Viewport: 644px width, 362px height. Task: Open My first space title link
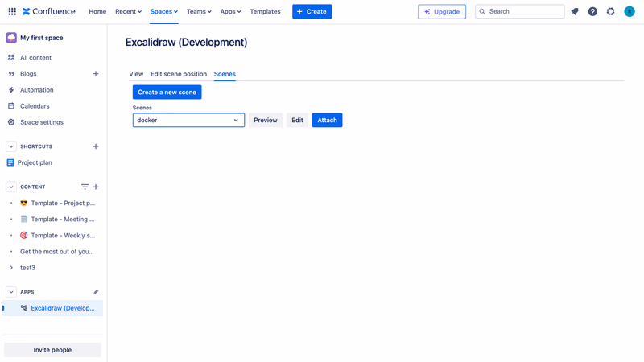(x=42, y=38)
